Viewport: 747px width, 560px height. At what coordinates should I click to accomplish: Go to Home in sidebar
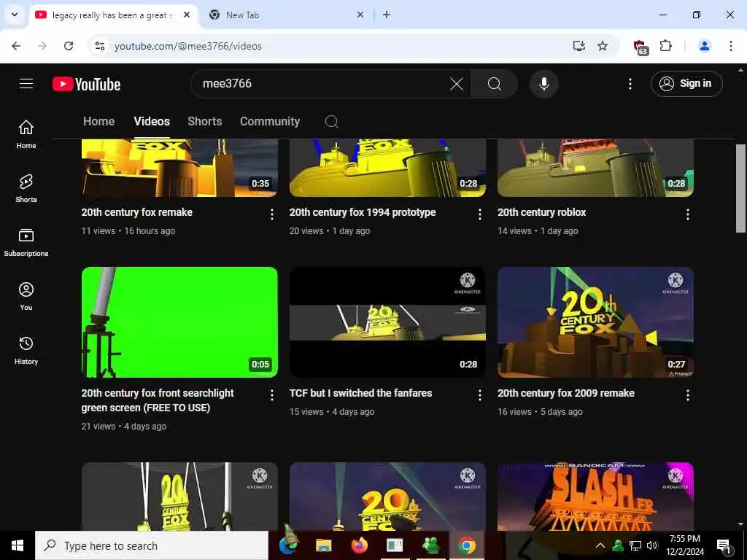pos(26,134)
